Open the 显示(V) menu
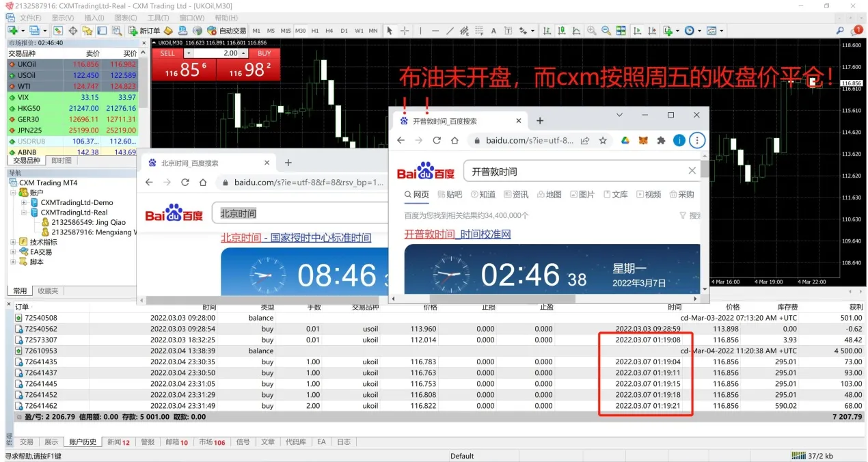The width and height of the screenshot is (868, 462). (x=63, y=18)
